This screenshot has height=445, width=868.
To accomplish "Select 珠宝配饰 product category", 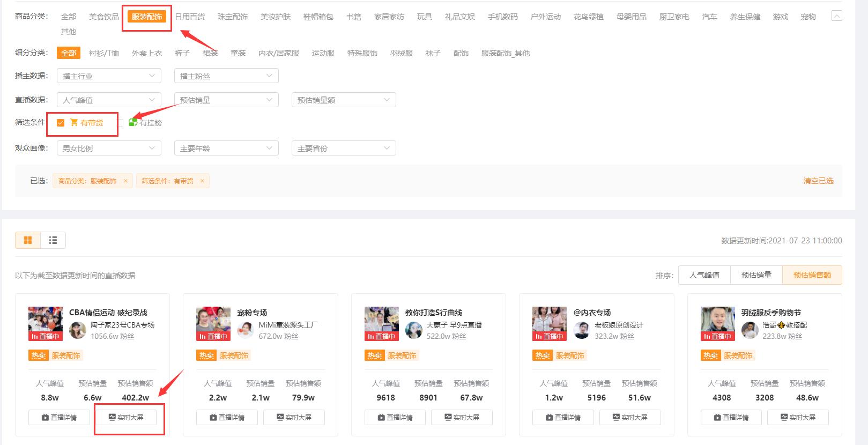I will click(233, 17).
